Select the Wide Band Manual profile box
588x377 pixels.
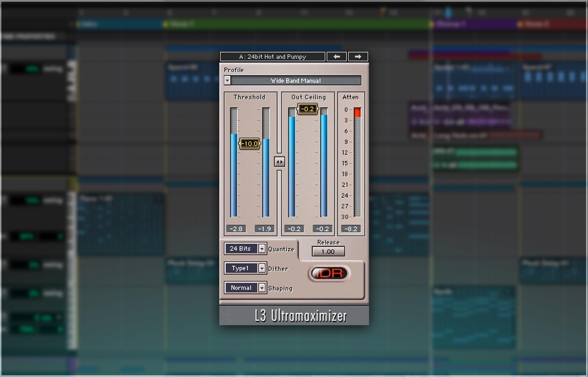coord(296,80)
